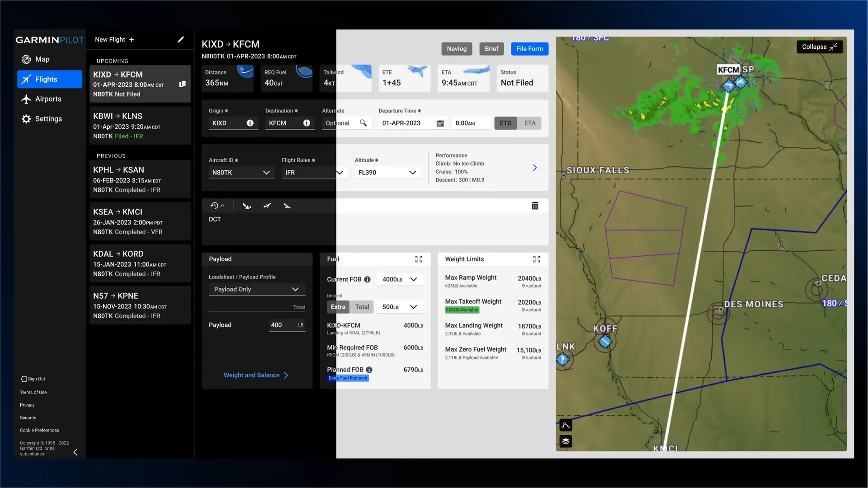Copy the KIXD to KFCM flight via duplicate icon

[182, 84]
